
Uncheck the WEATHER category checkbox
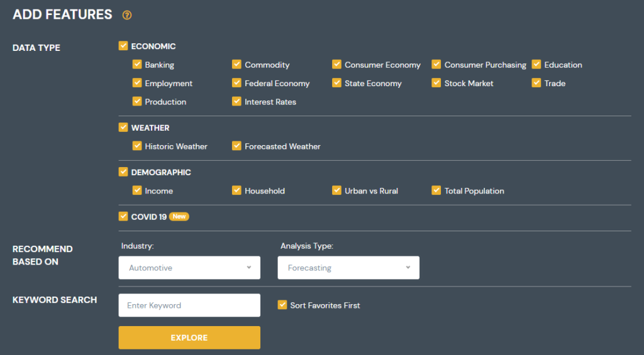tap(123, 128)
